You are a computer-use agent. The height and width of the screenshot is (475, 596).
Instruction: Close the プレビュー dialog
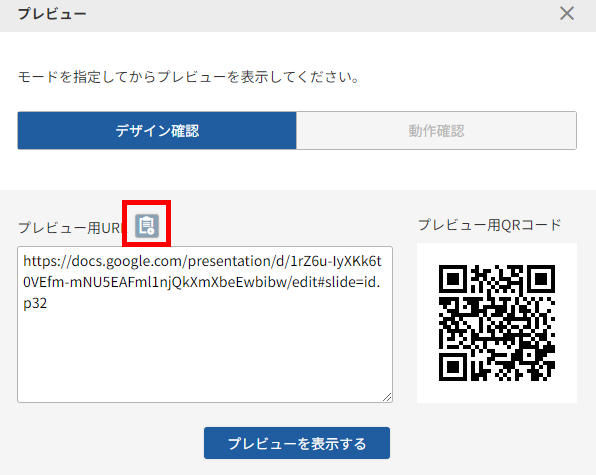coord(567,14)
